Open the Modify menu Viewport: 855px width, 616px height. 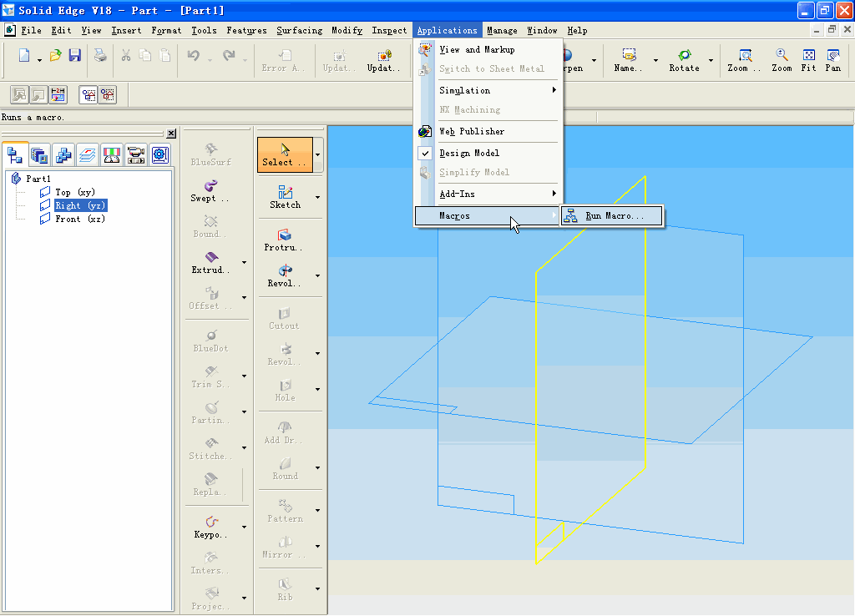347,31
